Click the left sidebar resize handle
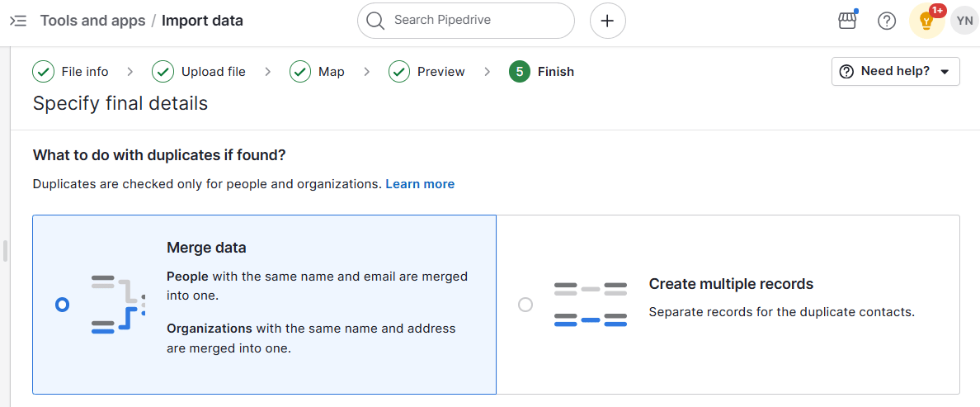The width and height of the screenshot is (980, 407). point(5,251)
